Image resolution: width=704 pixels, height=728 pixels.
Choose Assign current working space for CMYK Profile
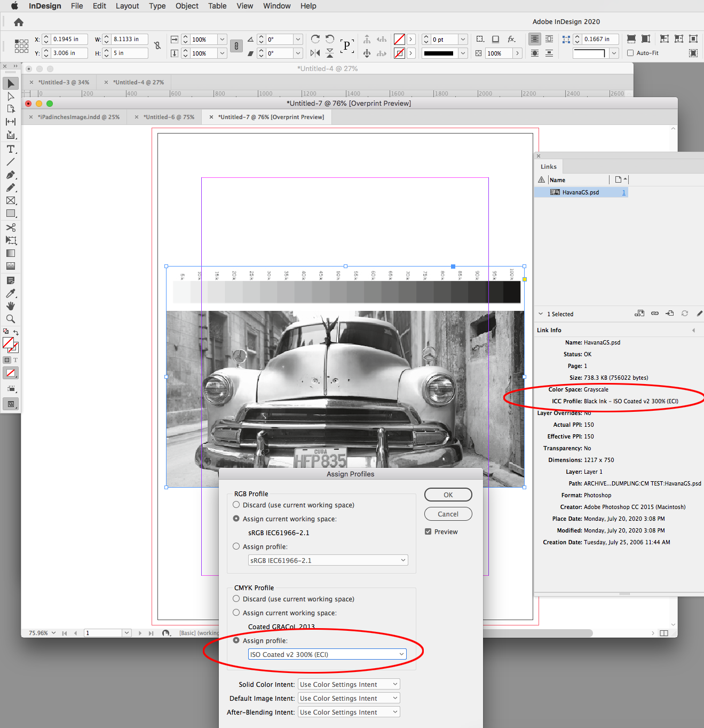click(236, 612)
